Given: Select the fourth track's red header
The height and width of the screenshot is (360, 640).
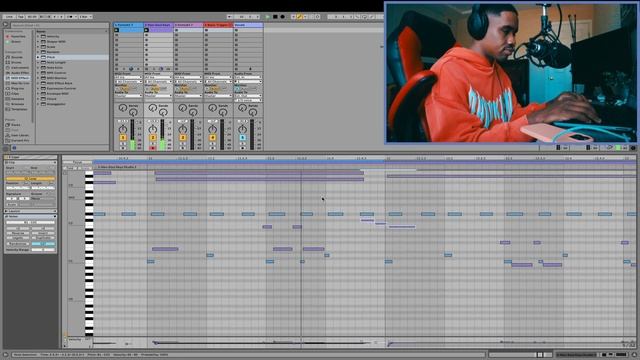Looking at the screenshot, I should coord(218,25).
